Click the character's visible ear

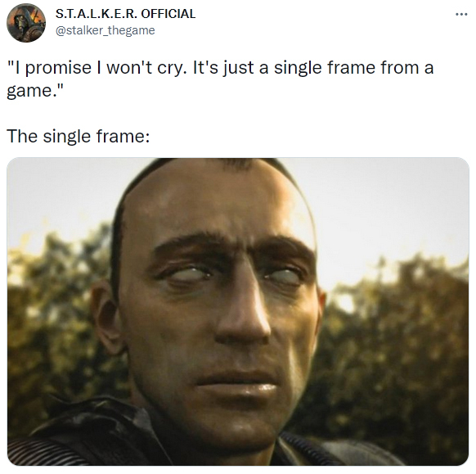tap(105, 318)
